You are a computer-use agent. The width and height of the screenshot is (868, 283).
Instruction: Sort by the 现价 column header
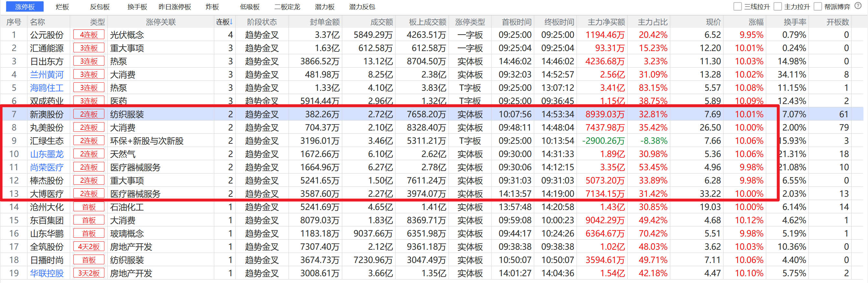coord(713,22)
